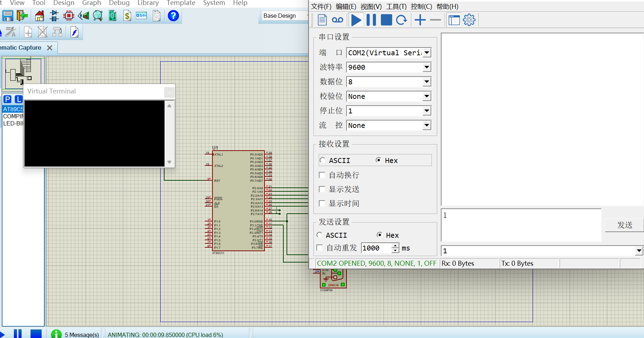Viewport: 644px width, 338px height.
Task: Click the L library button
Action: tap(18, 99)
